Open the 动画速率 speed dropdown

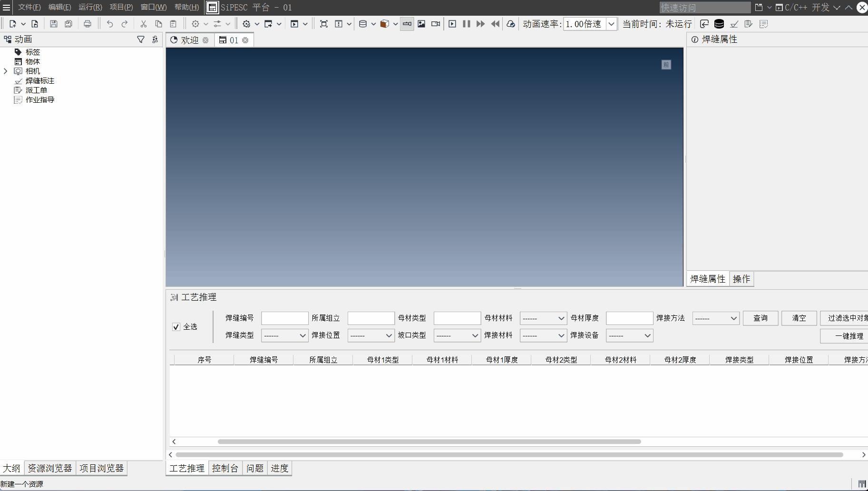(x=611, y=24)
